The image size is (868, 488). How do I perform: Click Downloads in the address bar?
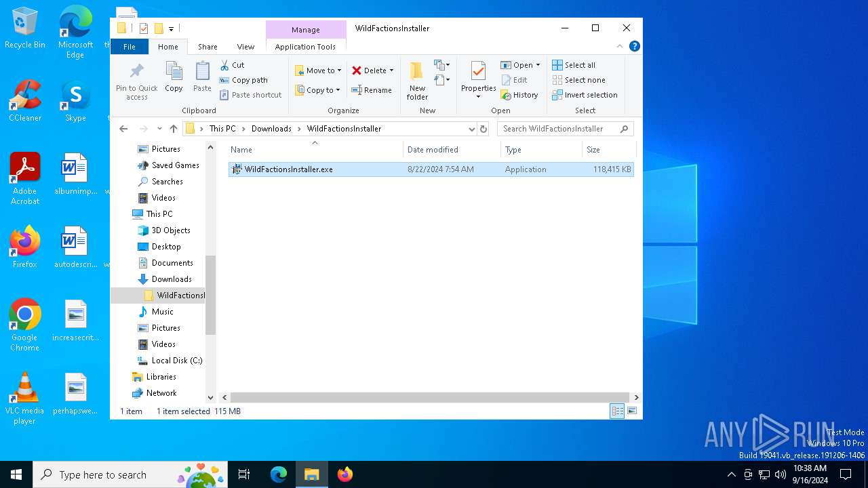point(271,129)
